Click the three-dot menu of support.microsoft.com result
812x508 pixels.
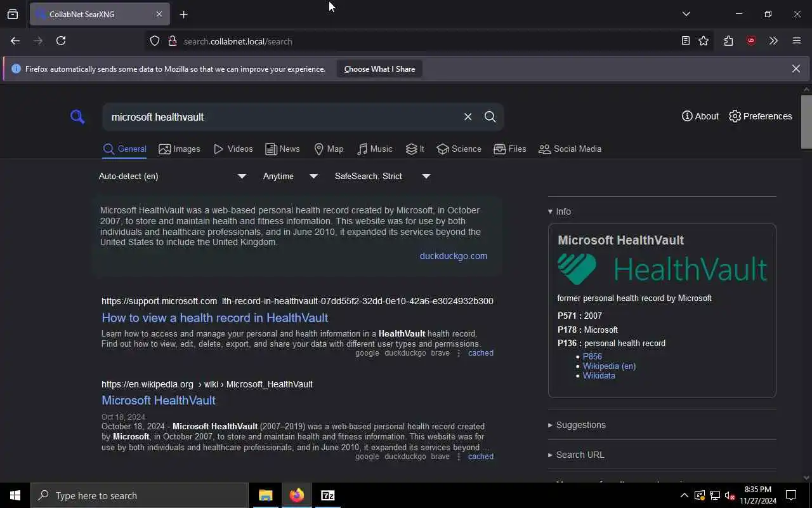(459, 353)
